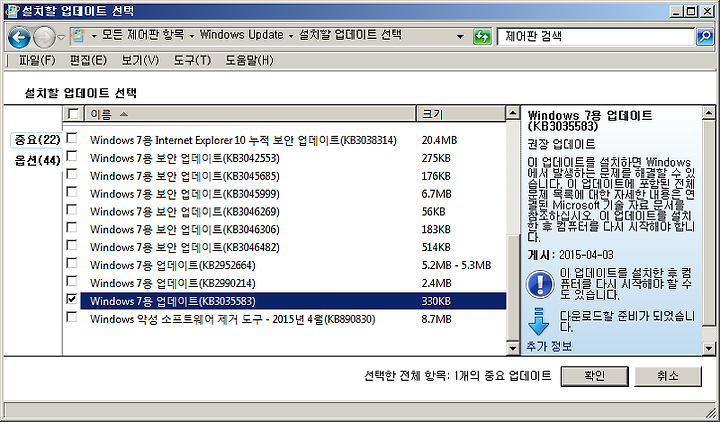Screen dimensions: 720x422
Task: Open the 도구(T) menu
Action: 192,60
